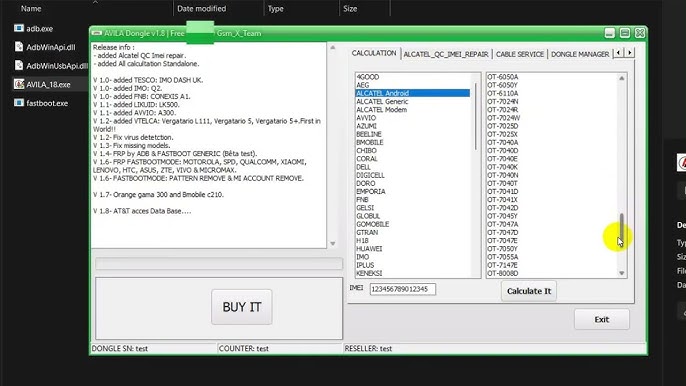Click release info scroll-up arrow
686x386 pixels.
tap(332, 48)
